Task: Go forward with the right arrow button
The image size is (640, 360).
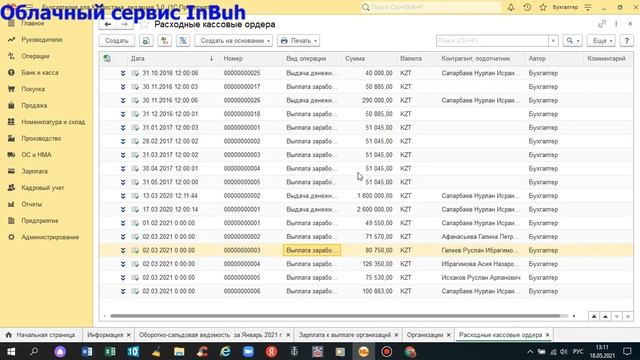Action: 125,24
